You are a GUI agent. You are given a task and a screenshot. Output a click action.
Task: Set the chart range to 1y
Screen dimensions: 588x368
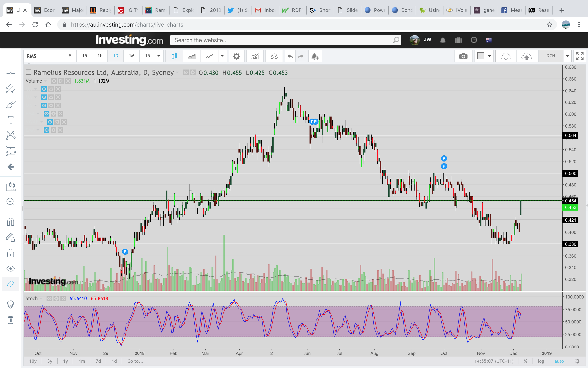pyautogui.click(x=66, y=361)
